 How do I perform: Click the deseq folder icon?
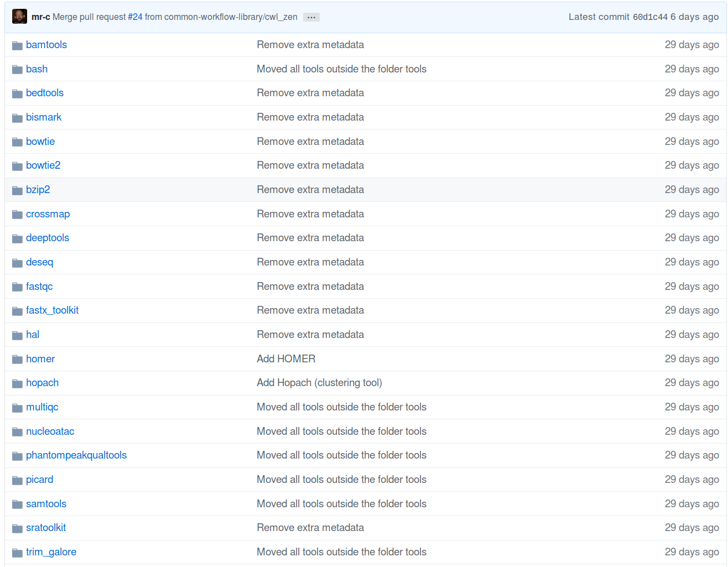17,263
